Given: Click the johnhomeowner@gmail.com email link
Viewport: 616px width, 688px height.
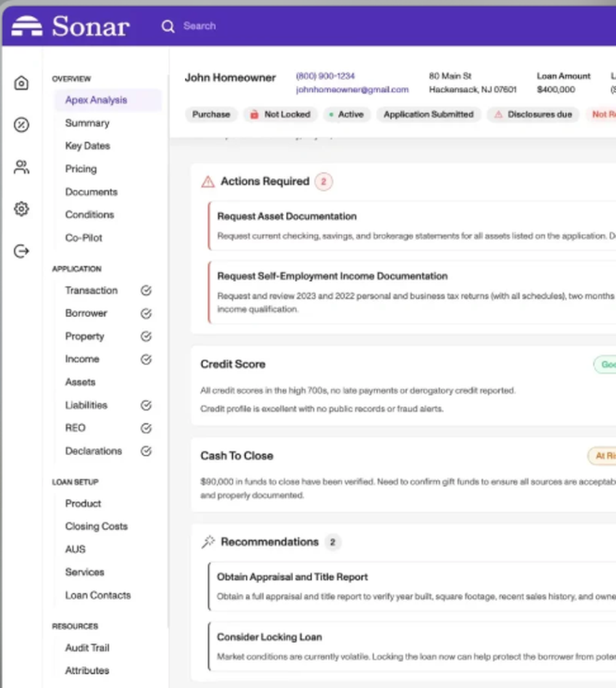Looking at the screenshot, I should pos(352,90).
